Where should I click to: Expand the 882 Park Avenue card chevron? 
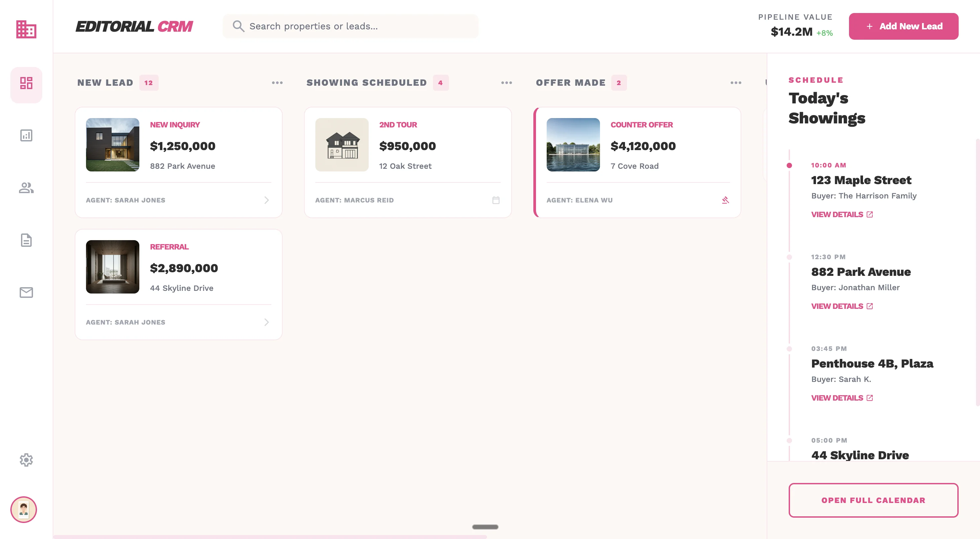[267, 200]
